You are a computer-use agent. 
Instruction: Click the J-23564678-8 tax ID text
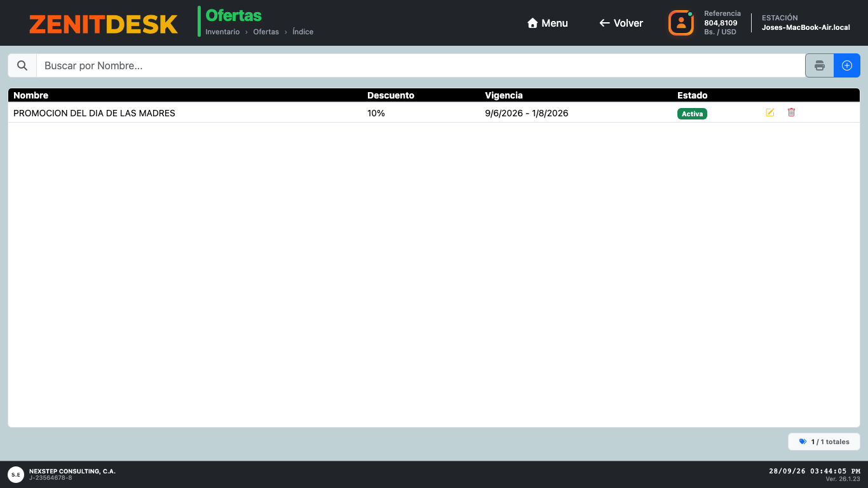click(x=50, y=477)
